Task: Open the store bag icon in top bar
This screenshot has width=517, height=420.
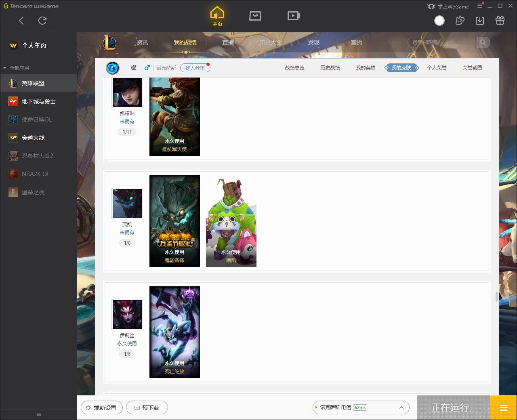Action: [255, 16]
